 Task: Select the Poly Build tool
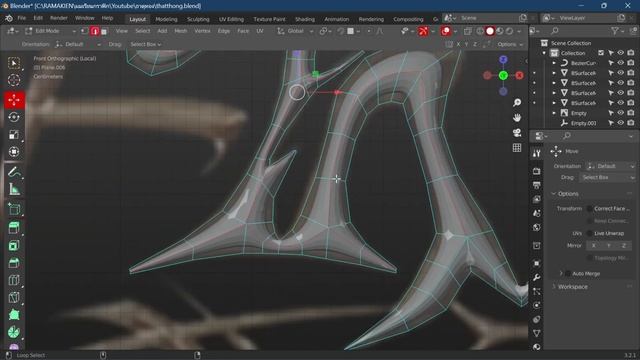pyautogui.click(x=14, y=315)
